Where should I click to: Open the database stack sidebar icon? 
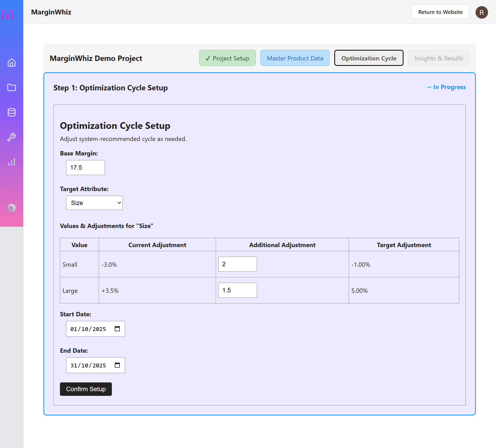pos(12,112)
